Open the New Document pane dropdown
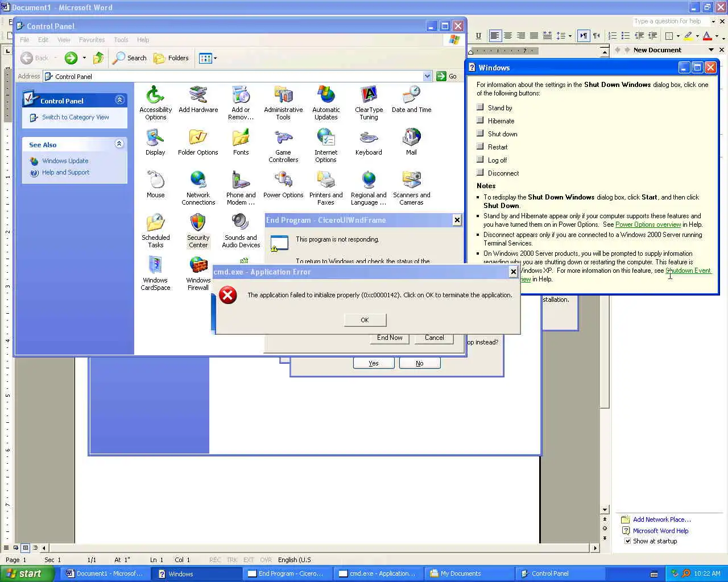 point(711,50)
